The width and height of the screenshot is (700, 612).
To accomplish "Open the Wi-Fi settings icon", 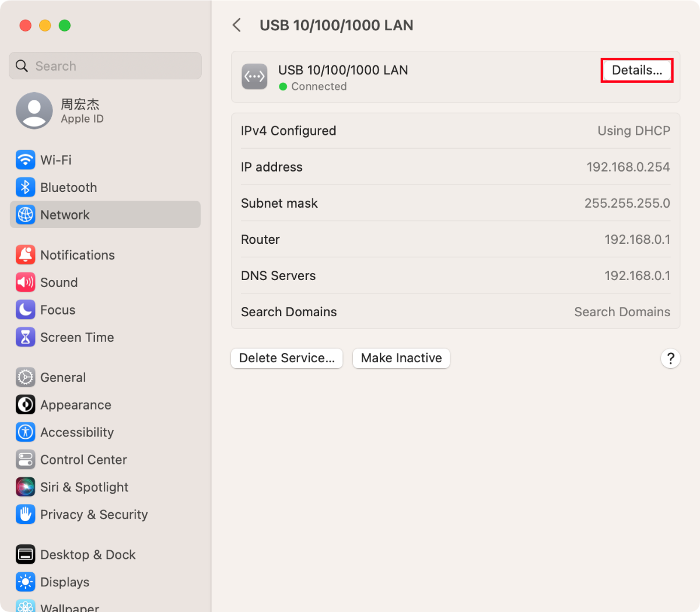I will (25, 160).
